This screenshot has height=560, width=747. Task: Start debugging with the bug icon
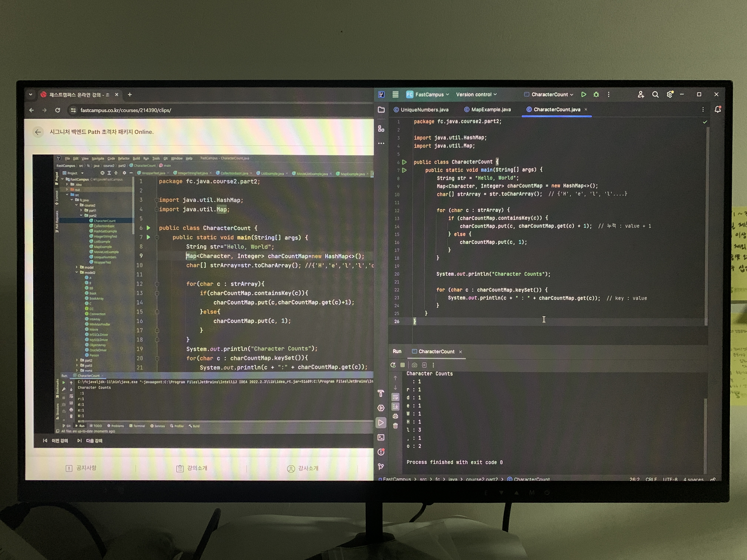[596, 94]
